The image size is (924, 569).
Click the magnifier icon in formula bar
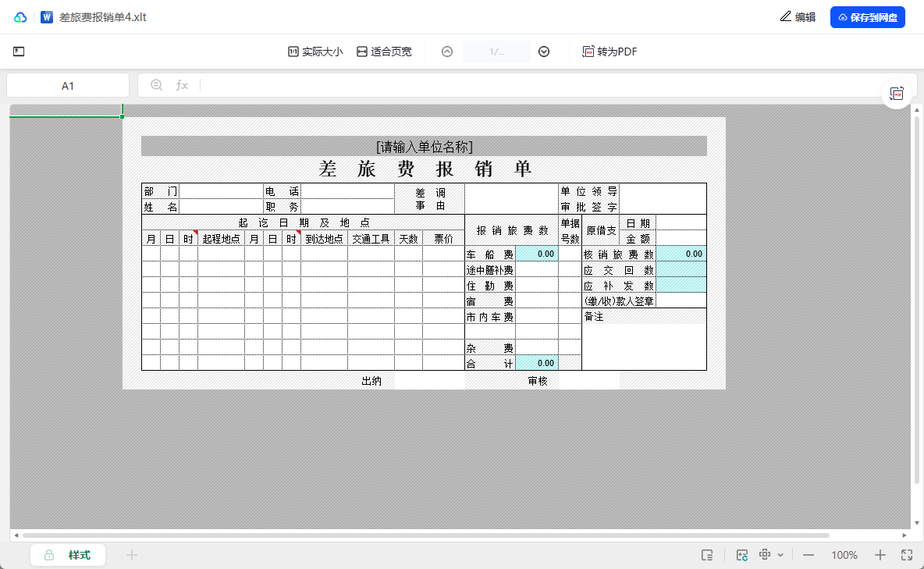coord(156,85)
